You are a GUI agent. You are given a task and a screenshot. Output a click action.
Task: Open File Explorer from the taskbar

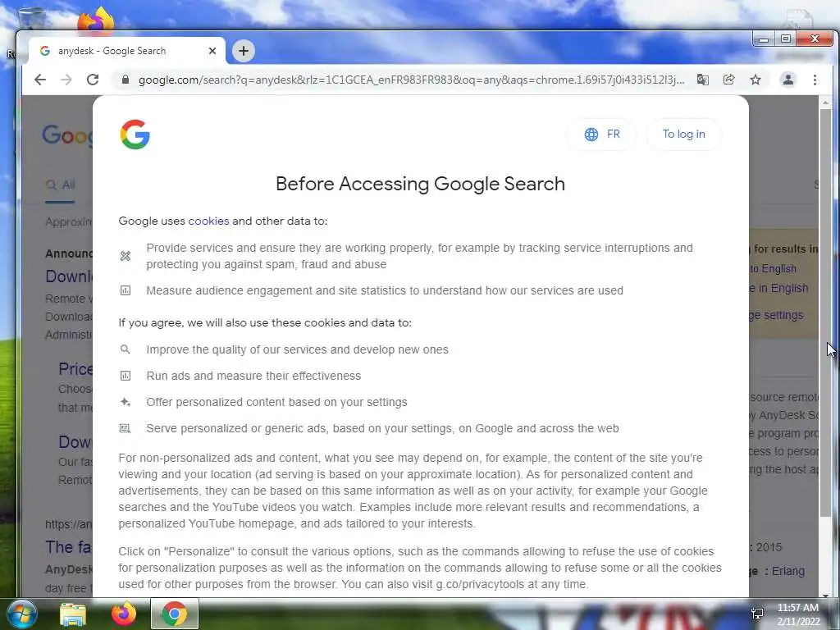(x=73, y=614)
